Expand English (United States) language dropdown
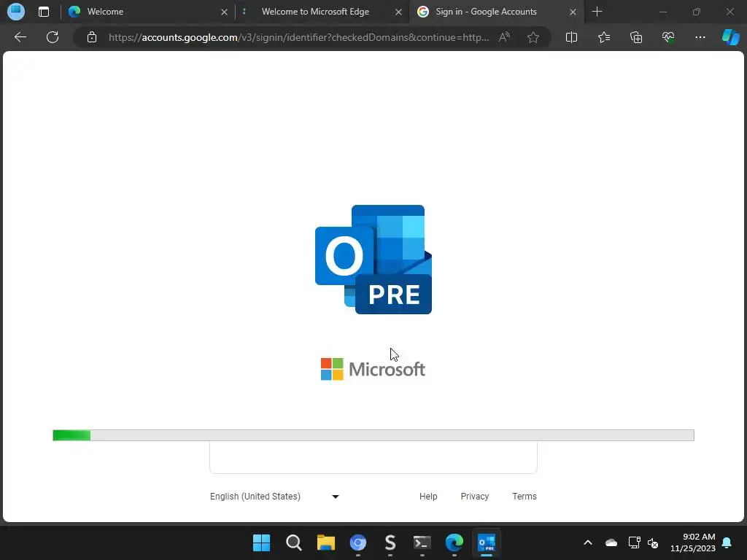Screen dimensions: 747x560 tap(274, 496)
